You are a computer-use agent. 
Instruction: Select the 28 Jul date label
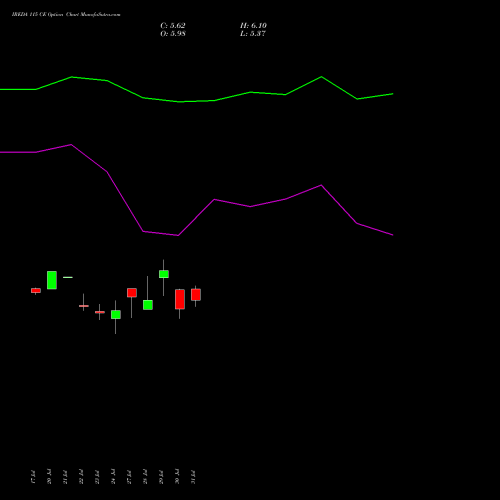pos(145,477)
